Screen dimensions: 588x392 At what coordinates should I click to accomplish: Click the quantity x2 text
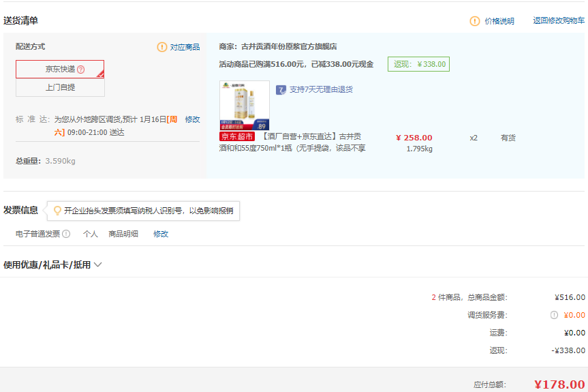474,138
